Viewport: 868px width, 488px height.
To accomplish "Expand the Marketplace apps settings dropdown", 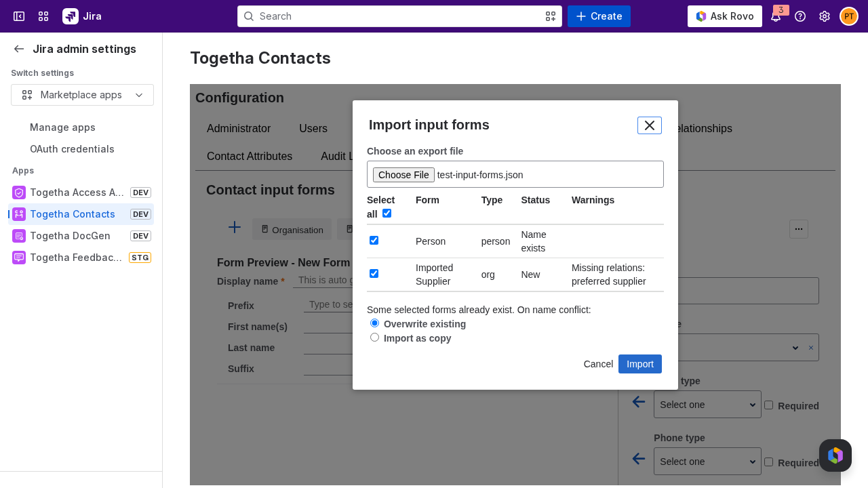I will click(82, 95).
